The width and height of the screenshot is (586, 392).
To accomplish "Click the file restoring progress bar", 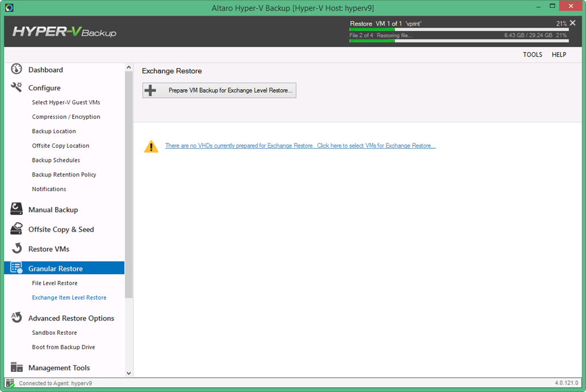I will [x=459, y=41].
